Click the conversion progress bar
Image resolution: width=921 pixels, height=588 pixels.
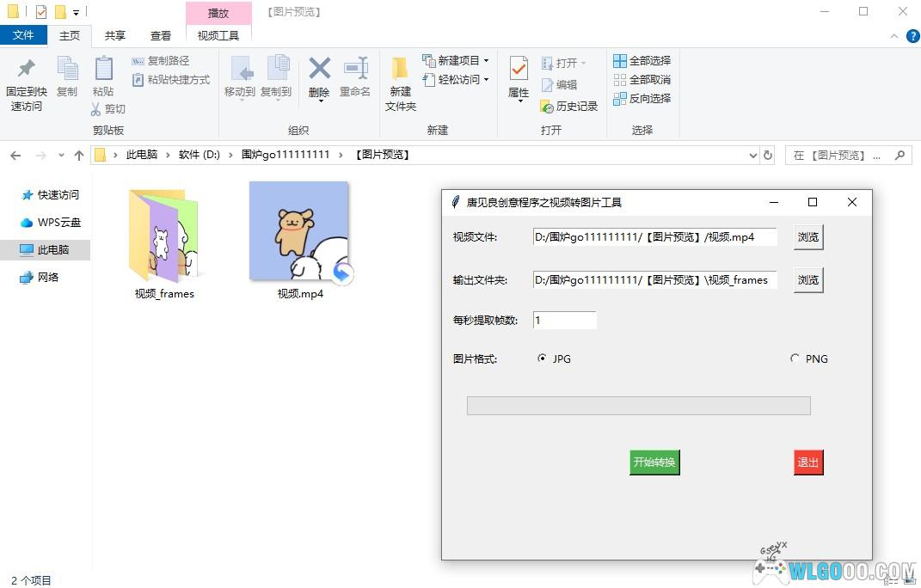pos(638,406)
